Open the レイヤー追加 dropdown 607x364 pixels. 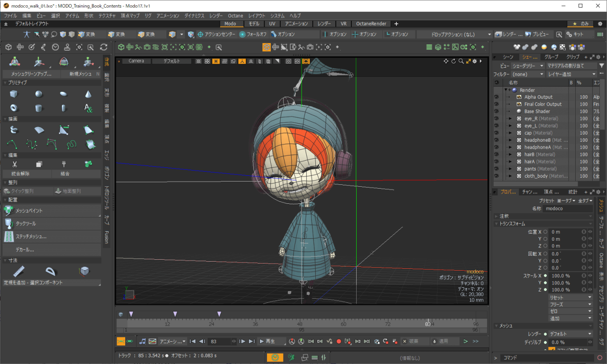[571, 74]
